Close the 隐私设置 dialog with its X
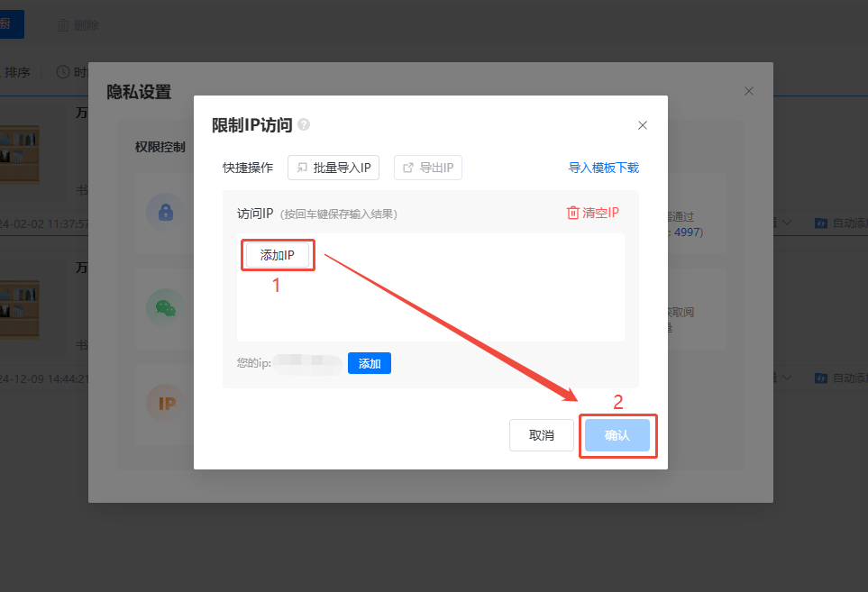The width and height of the screenshot is (868, 592). [x=748, y=91]
